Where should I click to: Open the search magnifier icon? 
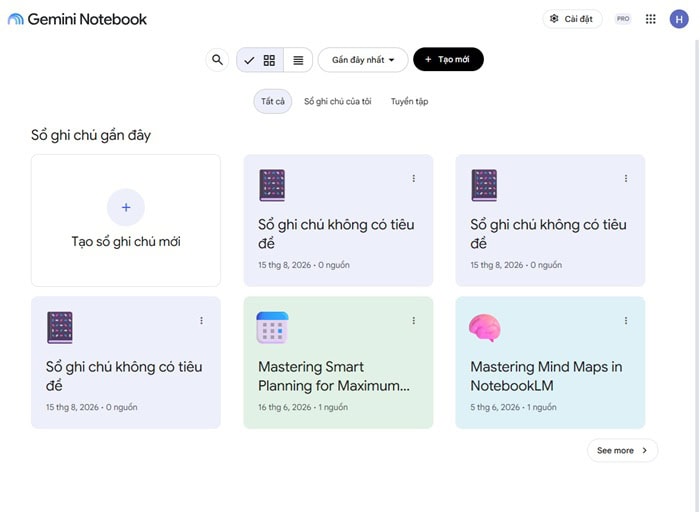tap(217, 60)
